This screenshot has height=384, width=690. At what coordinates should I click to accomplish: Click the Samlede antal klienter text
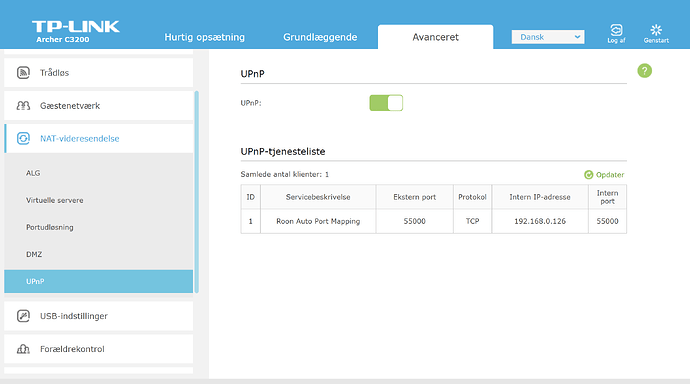tap(285, 174)
